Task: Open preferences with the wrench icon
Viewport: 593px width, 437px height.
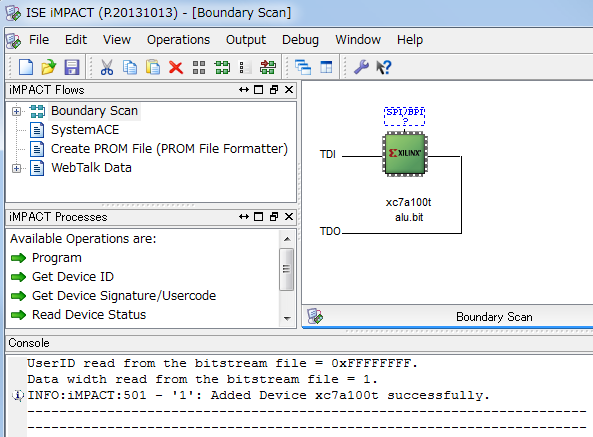Action: click(361, 68)
